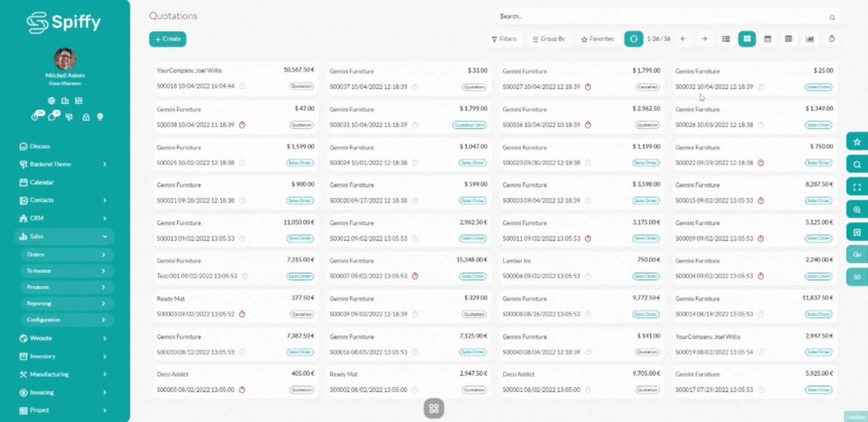Click the Create button

click(x=168, y=39)
